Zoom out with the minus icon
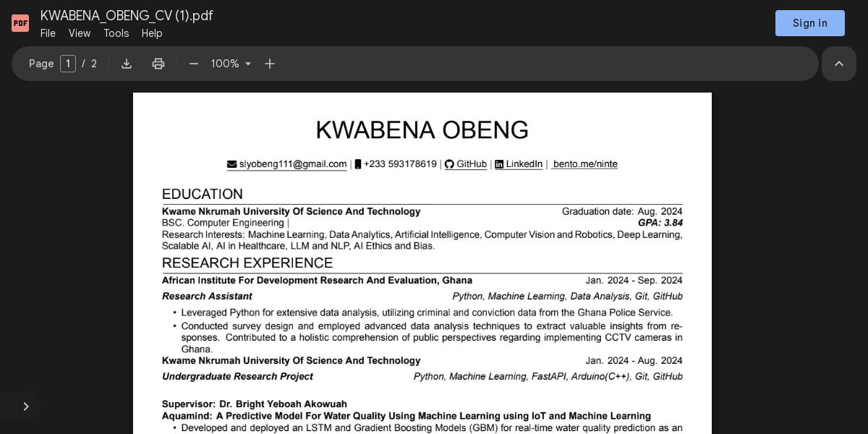This screenshot has width=868, height=434. point(194,64)
